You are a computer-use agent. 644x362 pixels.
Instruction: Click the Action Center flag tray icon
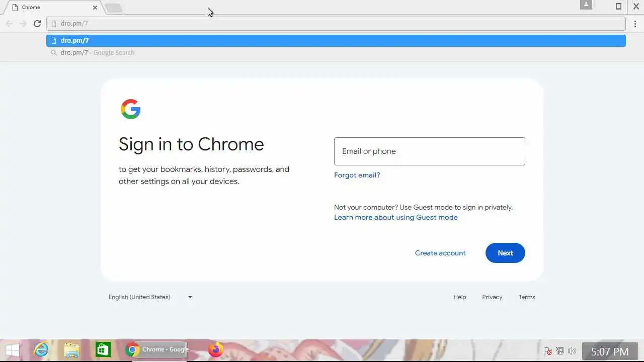(x=548, y=351)
